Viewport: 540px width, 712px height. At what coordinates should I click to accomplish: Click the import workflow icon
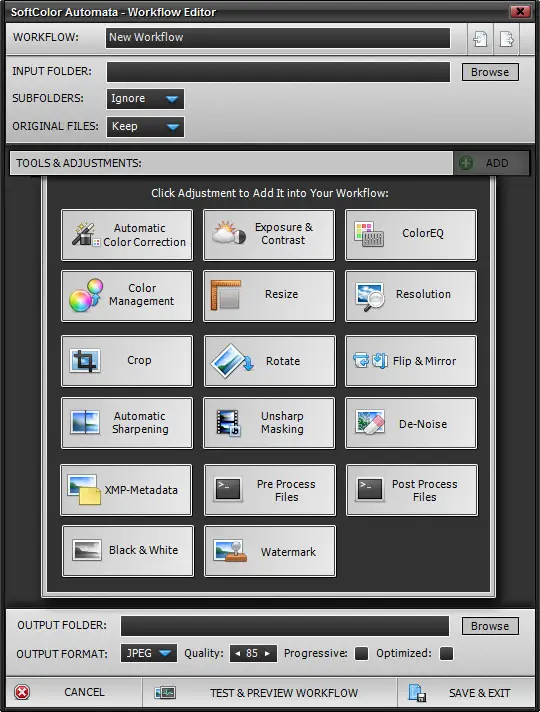[x=480, y=39]
